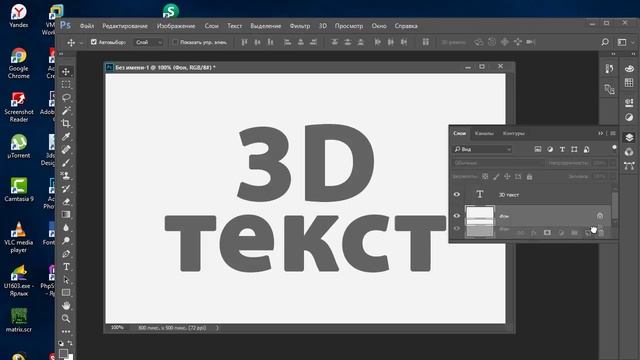Click the foreground color swatch

click(63, 353)
